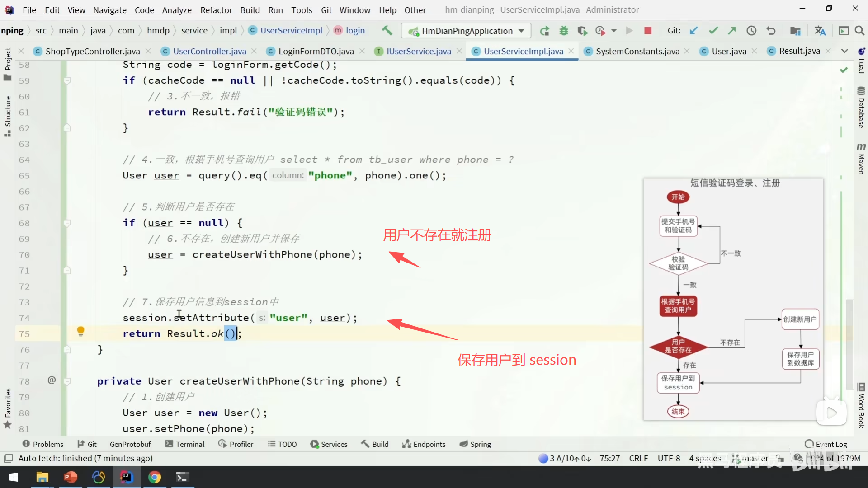Click Git commit checkmark icon

[713, 31]
